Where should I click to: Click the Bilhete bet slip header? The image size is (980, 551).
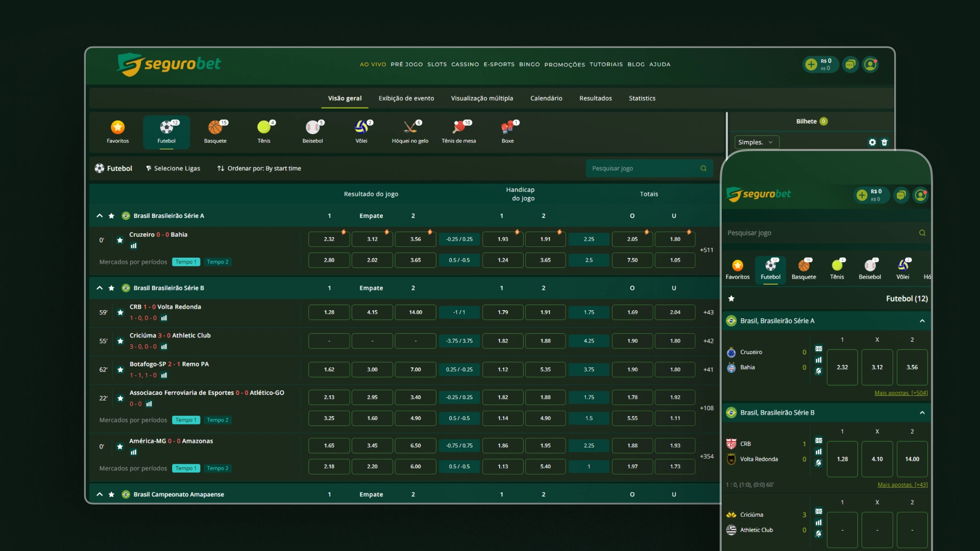coord(812,121)
